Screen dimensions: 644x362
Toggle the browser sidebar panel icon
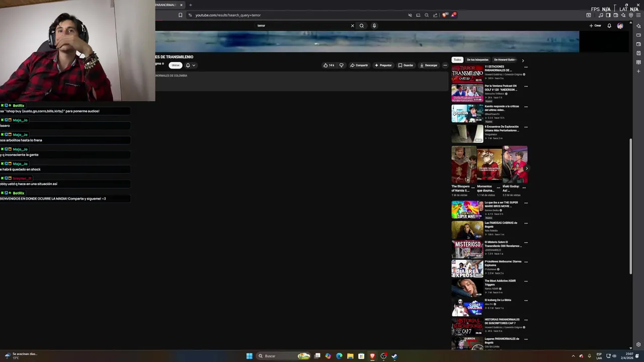click(x=608, y=15)
